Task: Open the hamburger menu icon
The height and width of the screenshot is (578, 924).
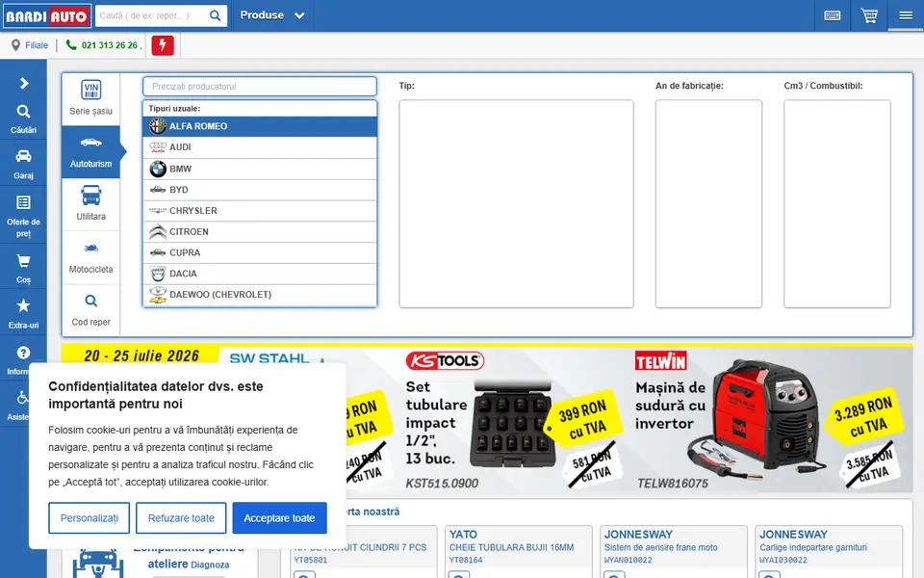Action: (x=906, y=16)
